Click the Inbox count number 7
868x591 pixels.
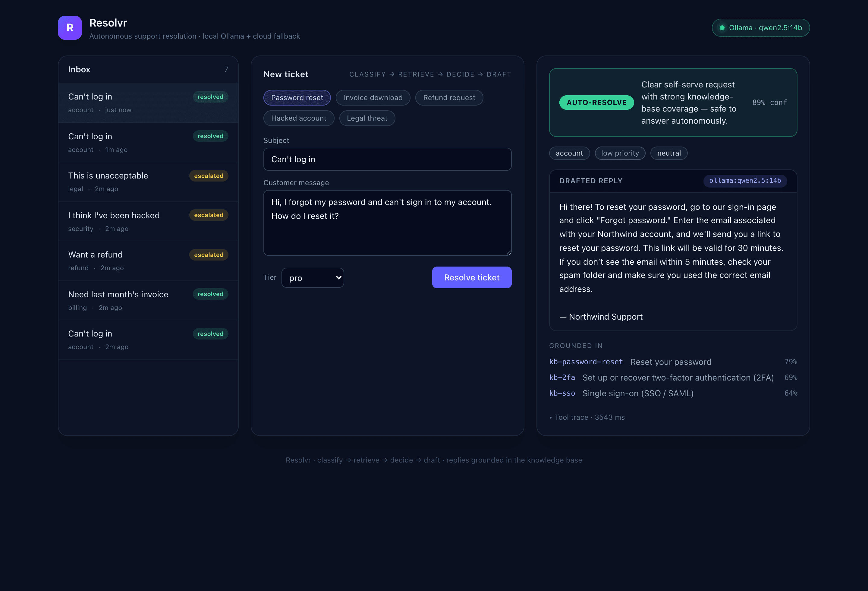pyautogui.click(x=226, y=69)
